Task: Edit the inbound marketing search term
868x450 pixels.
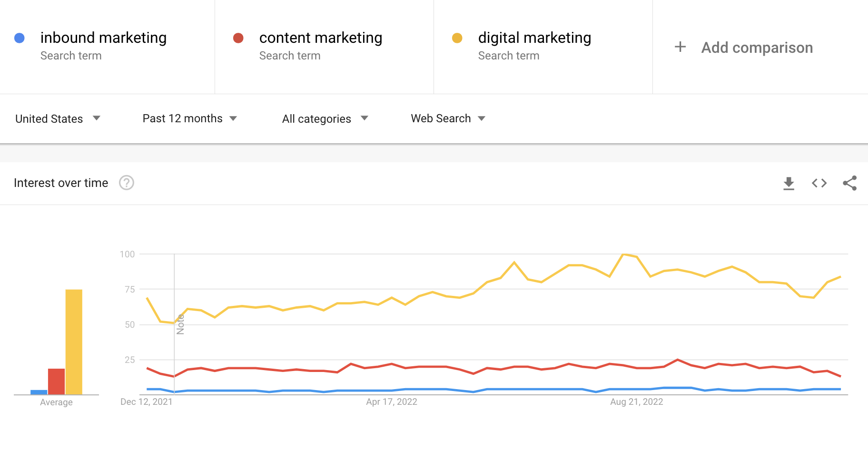Action: click(x=103, y=38)
